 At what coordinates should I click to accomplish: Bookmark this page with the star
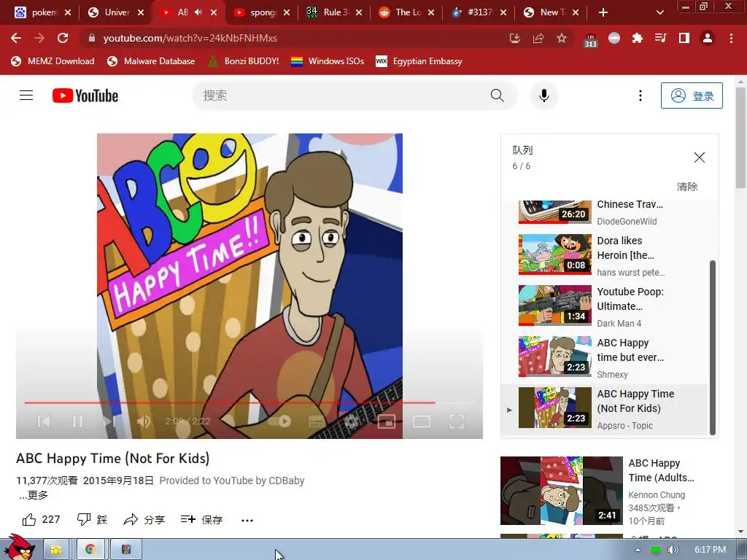click(x=562, y=38)
